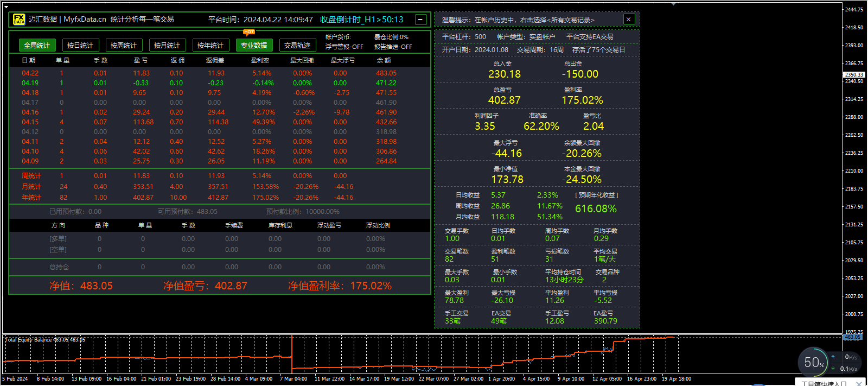The image size is (868, 386).
Task: Click the 余额最大回撤 value -20.26%
Action: [582, 154]
